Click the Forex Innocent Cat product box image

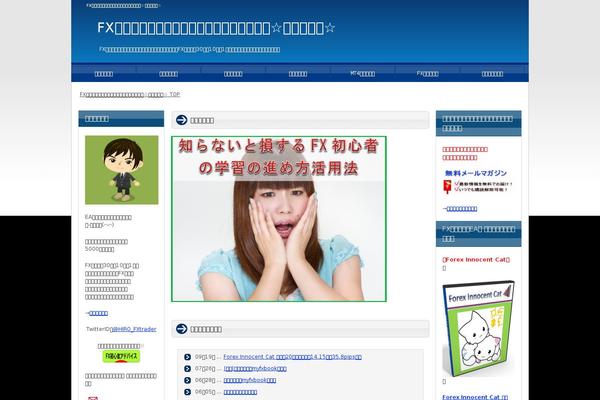tap(478, 329)
